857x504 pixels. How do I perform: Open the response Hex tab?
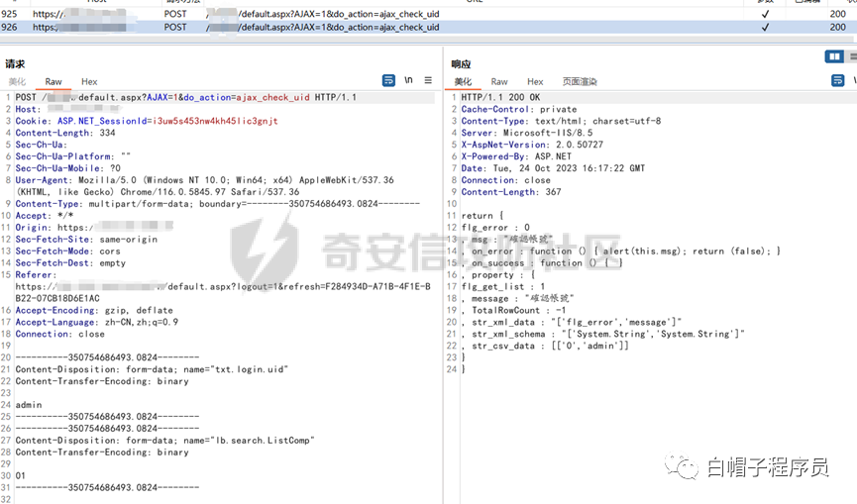tap(535, 81)
